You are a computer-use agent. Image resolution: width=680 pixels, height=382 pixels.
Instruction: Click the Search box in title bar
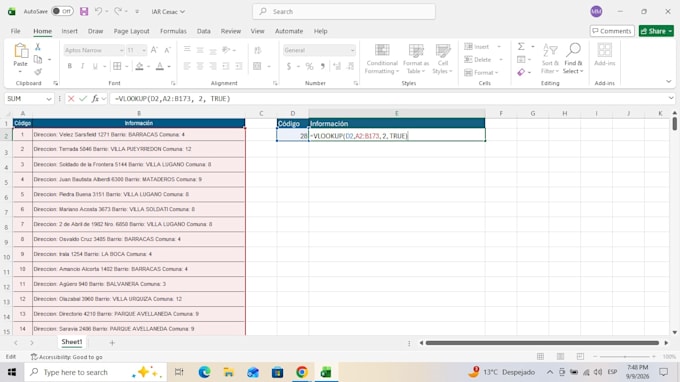(344, 12)
